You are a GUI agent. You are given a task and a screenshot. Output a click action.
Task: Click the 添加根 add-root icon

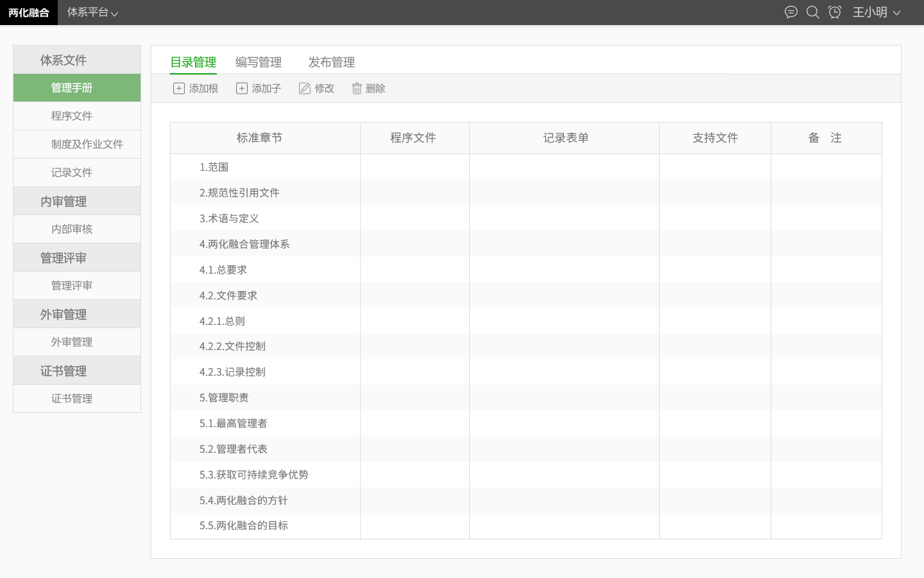coord(179,88)
